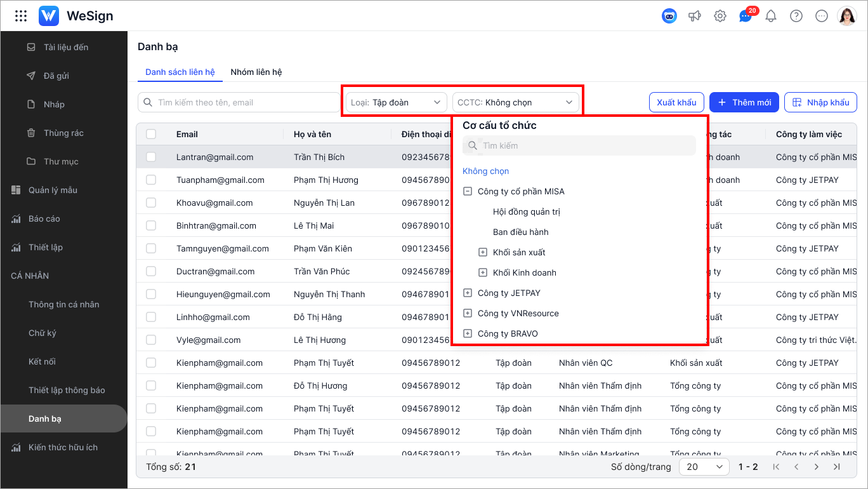Click the help question mark icon

(796, 16)
